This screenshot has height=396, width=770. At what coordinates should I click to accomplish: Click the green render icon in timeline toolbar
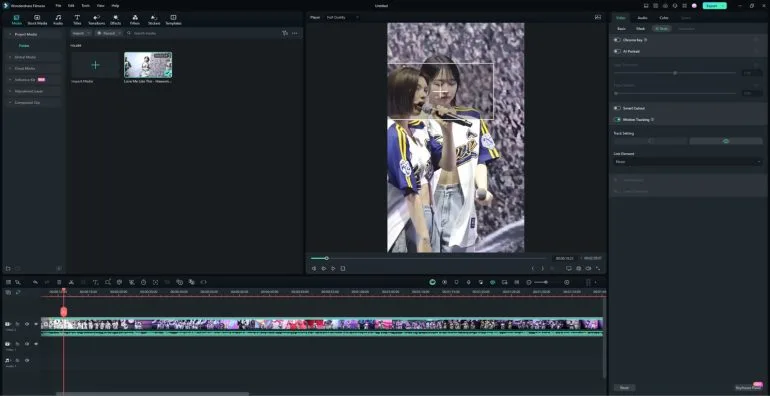pos(432,282)
